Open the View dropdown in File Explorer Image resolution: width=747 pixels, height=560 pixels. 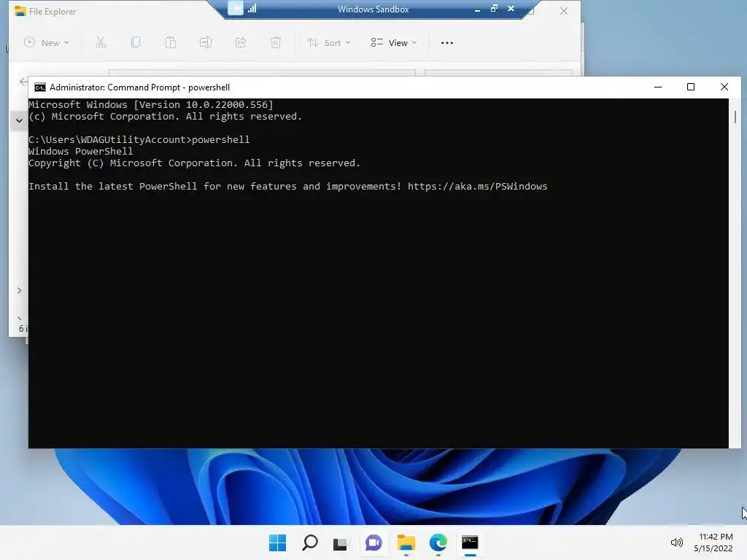(x=393, y=43)
